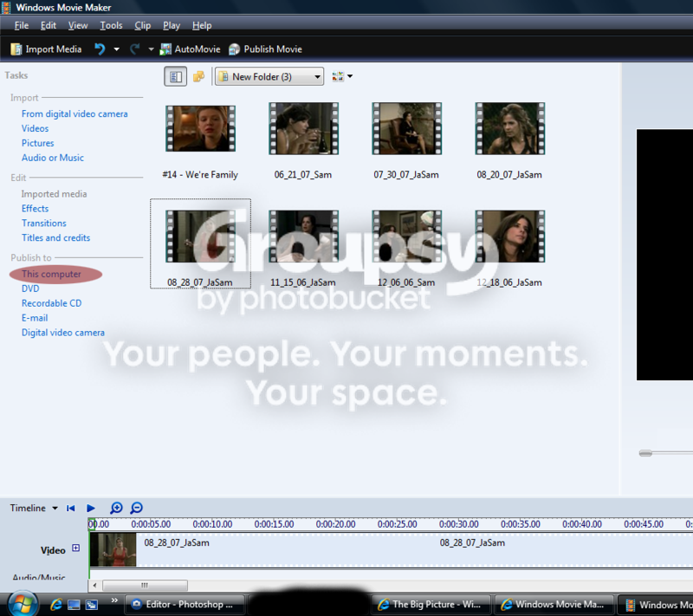
Task: Click the Pictures import link
Action: (x=37, y=143)
